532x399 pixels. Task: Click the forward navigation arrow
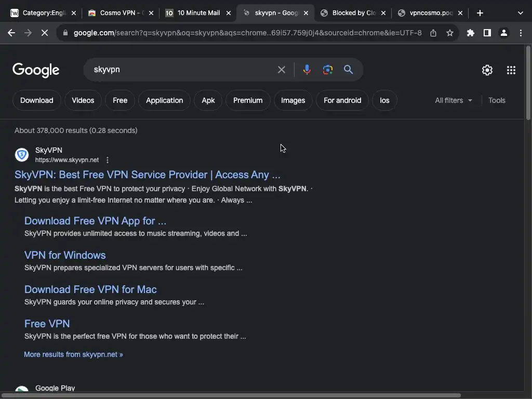tap(28, 33)
